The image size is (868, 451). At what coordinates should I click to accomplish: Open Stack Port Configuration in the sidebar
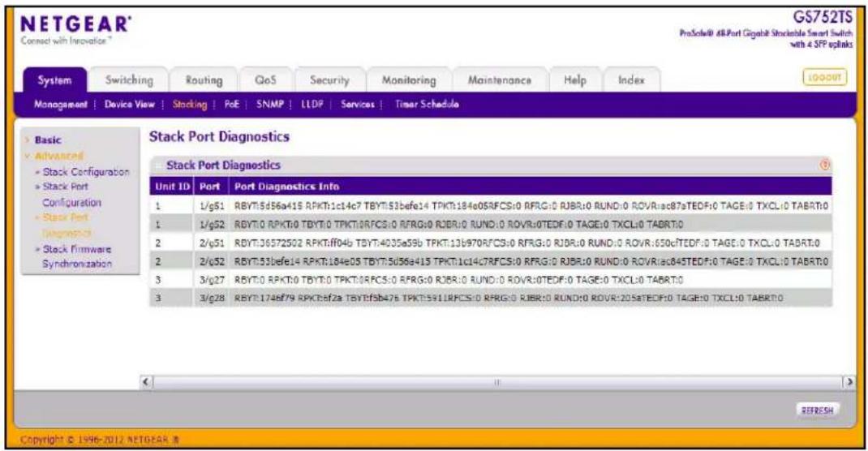(72, 195)
